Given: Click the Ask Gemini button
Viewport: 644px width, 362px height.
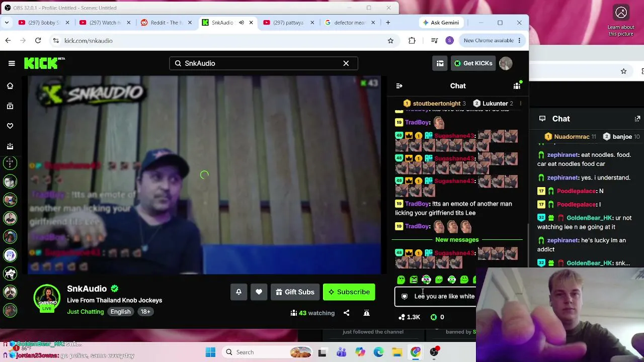Looking at the screenshot, I should tap(441, 23).
